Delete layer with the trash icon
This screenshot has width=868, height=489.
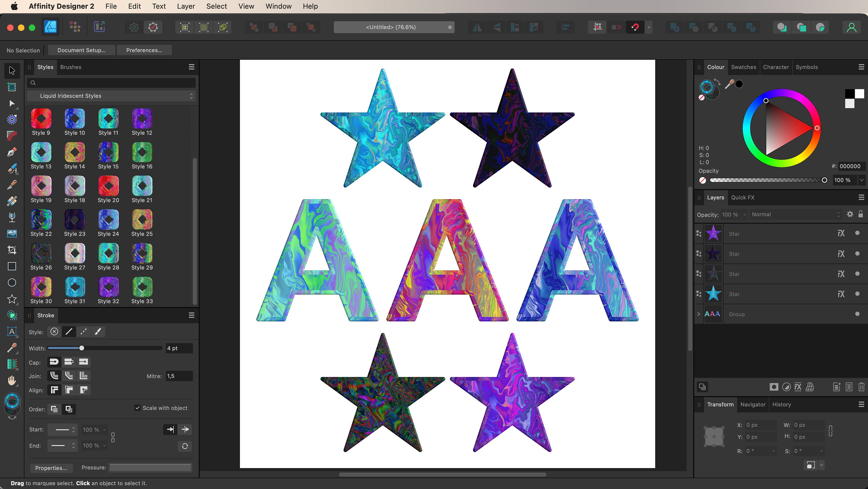[861, 387]
